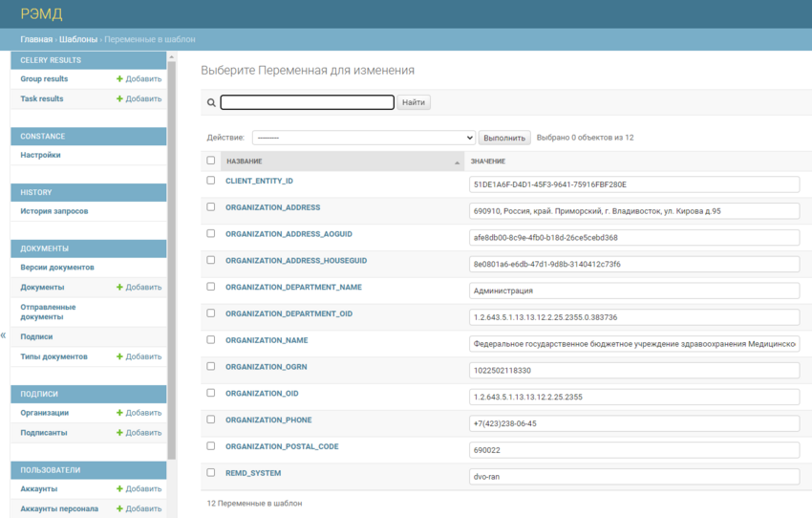
Task: Click the sidebar vertical scrollbar
Action: pos(172,259)
